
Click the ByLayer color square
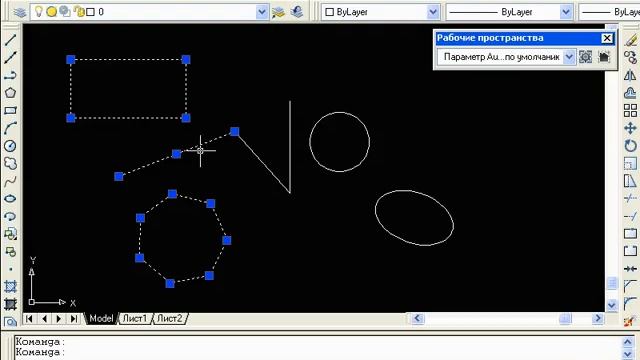point(329,12)
